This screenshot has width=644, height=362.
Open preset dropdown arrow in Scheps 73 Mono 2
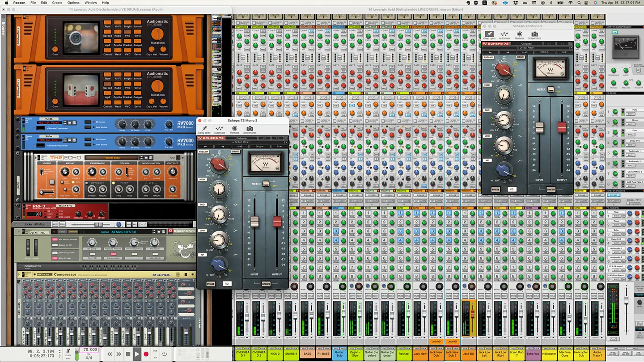(x=571, y=48)
